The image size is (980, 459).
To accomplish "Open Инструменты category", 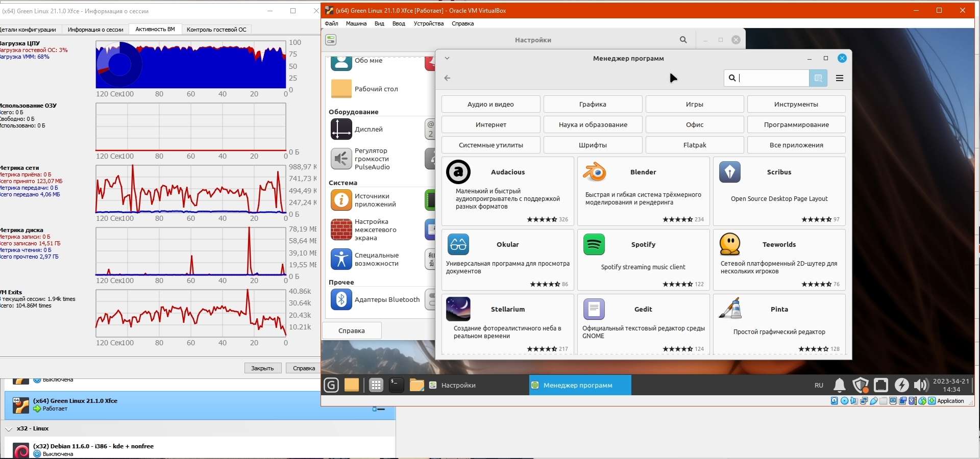I will click(796, 104).
